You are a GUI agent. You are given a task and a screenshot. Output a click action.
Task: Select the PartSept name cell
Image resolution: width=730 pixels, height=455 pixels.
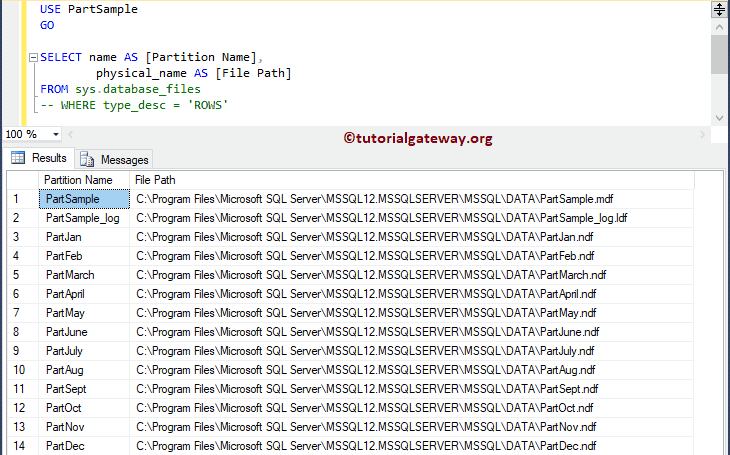click(x=84, y=389)
